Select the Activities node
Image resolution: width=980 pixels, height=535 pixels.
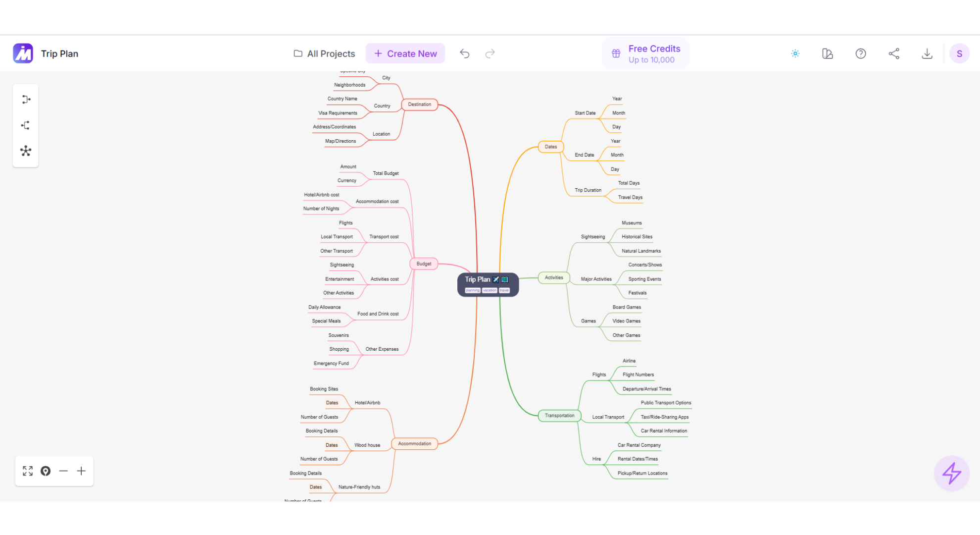click(x=554, y=278)
